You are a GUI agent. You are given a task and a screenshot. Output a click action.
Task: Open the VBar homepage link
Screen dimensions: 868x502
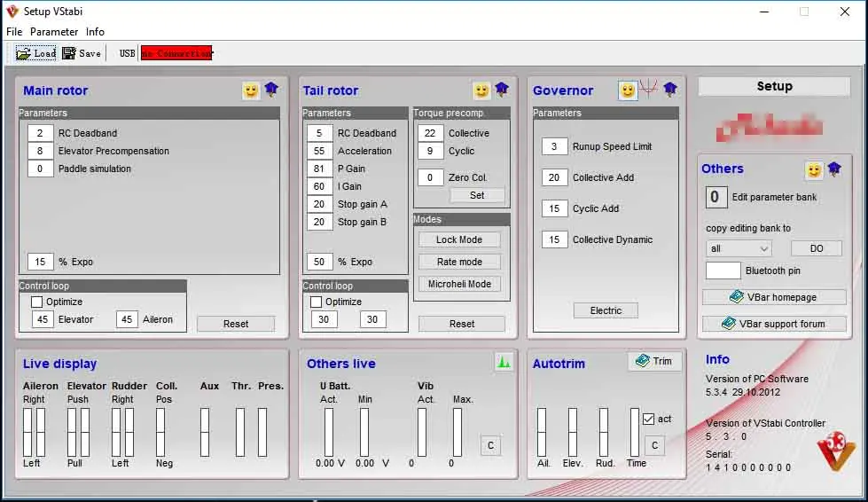[774, 297]
